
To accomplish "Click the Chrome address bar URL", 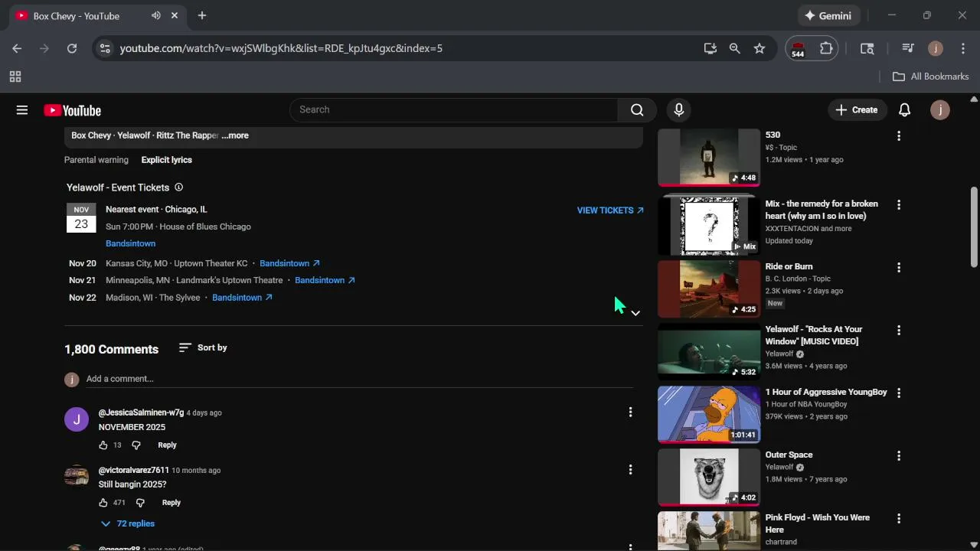I will pos(281,48).
